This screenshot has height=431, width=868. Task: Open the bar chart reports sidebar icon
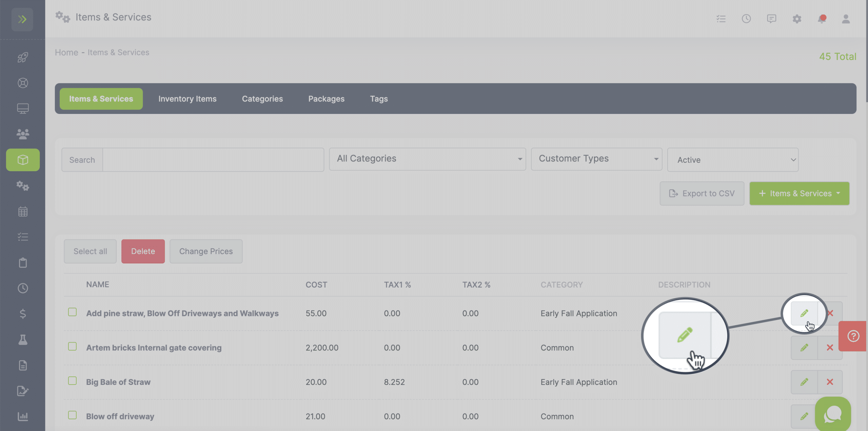(x=23, y=416)
